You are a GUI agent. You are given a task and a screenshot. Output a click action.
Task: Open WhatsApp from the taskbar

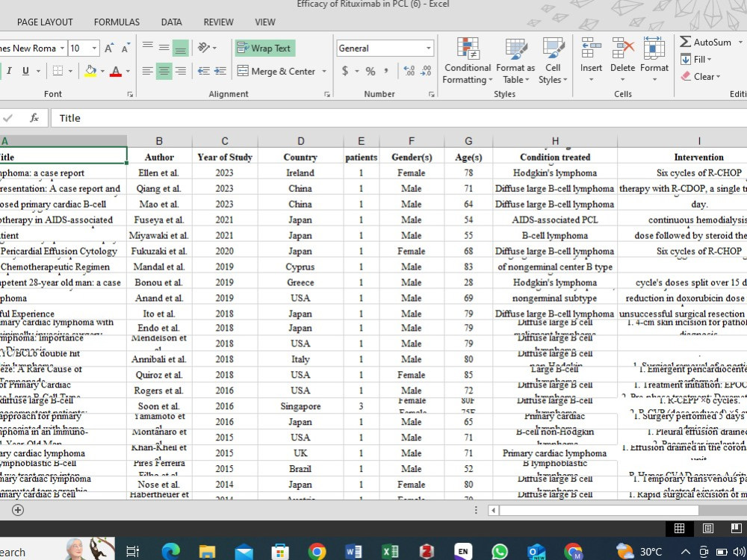point(499,552)
